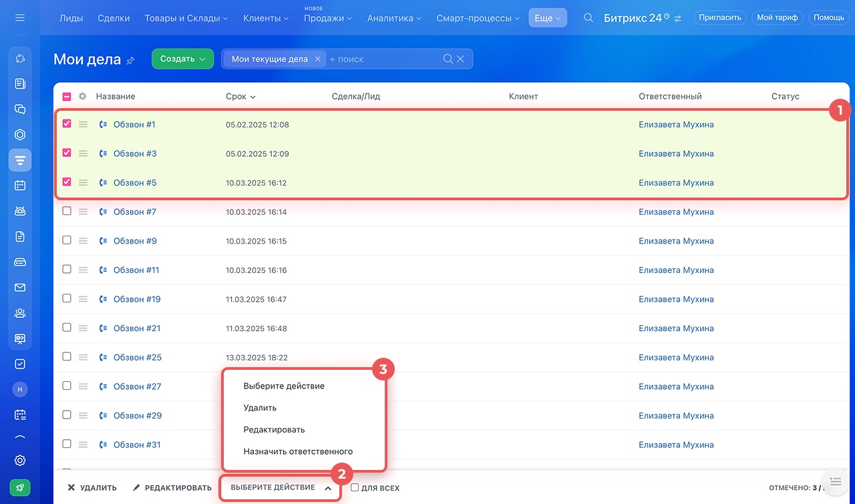Open the robot assistant sidebar icon
The height and width of the screenshot is (504, 855).
click(x=20, y=211)
